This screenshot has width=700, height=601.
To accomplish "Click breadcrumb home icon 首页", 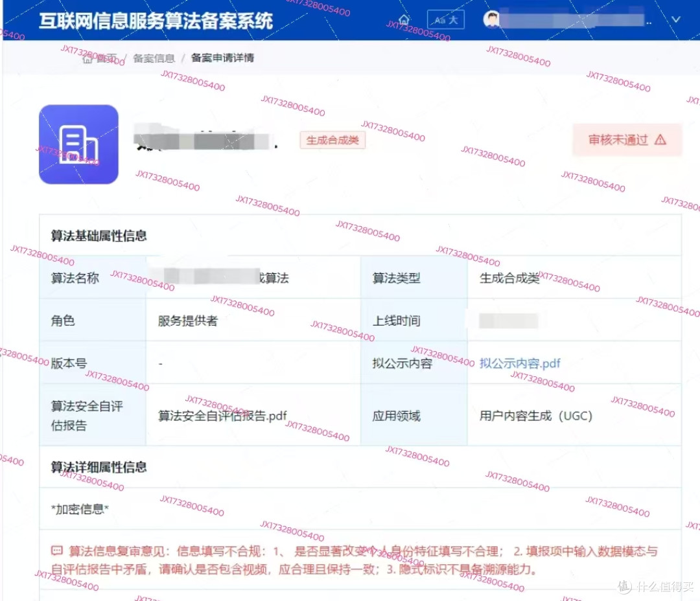I will pyautogui.click(x=99, y=58).
